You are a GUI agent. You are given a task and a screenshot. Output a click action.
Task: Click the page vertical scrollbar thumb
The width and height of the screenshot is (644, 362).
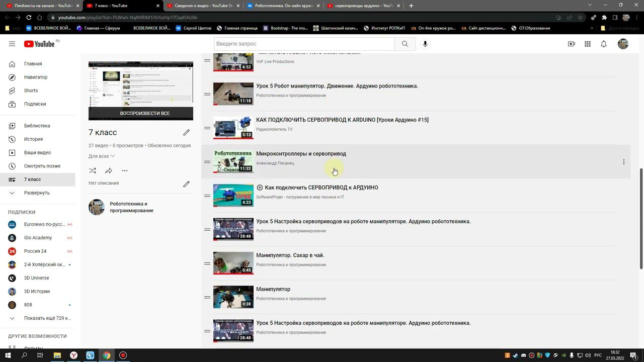coord(641,219)
